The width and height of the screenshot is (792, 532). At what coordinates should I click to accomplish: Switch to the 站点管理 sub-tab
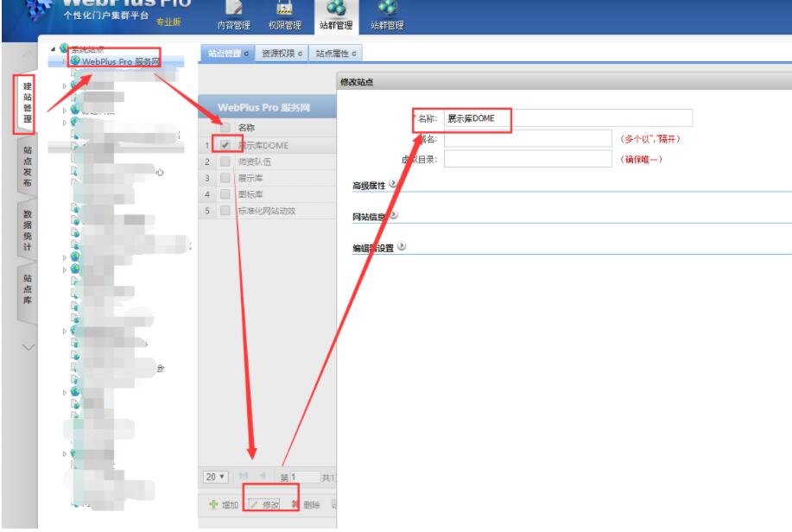[228, 53]
